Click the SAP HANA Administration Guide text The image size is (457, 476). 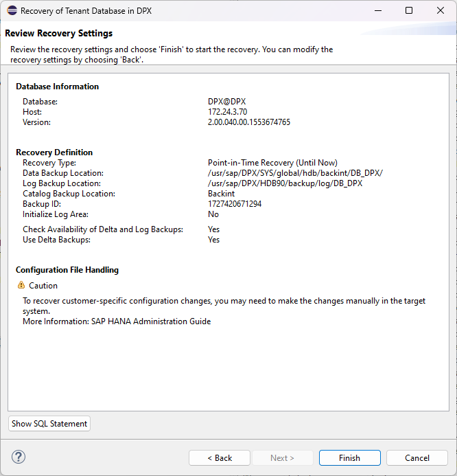[x=151, y=321]
